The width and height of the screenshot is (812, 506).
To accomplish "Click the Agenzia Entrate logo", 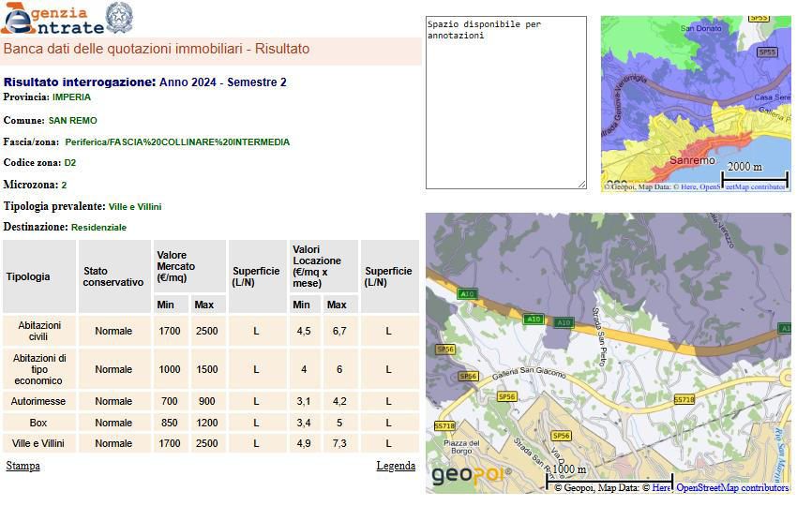I will pyautogui.click(x=52, y=19).
